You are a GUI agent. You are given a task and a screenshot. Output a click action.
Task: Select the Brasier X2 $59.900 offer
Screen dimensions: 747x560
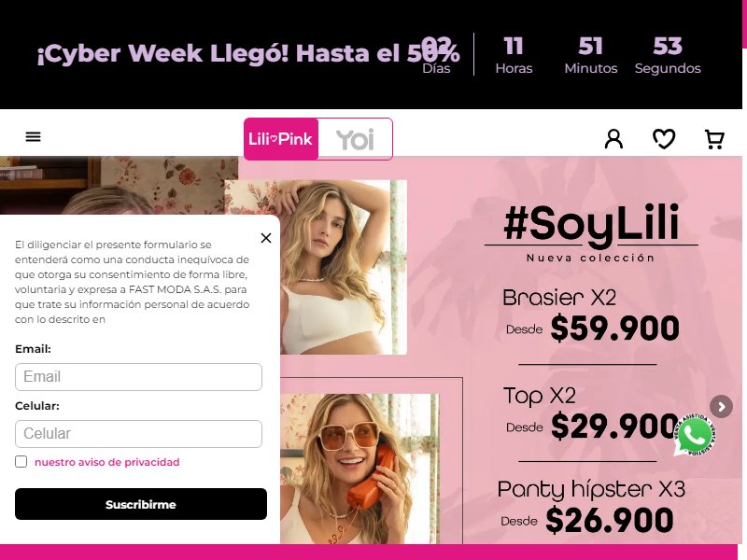point(591,315)
